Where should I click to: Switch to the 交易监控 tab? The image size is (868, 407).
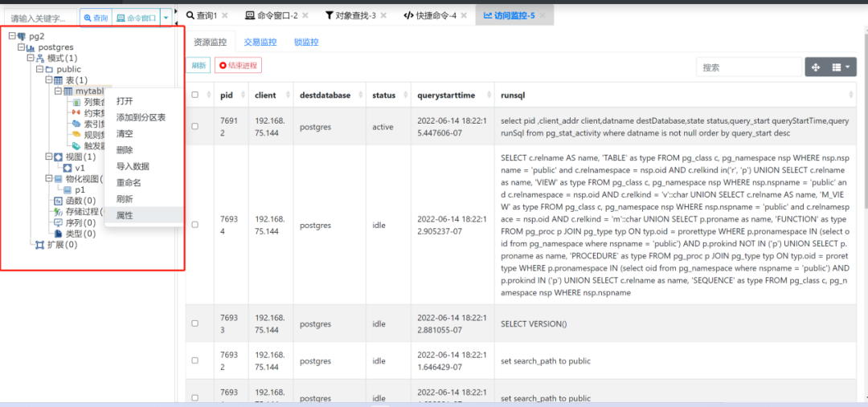pos(260,42)
